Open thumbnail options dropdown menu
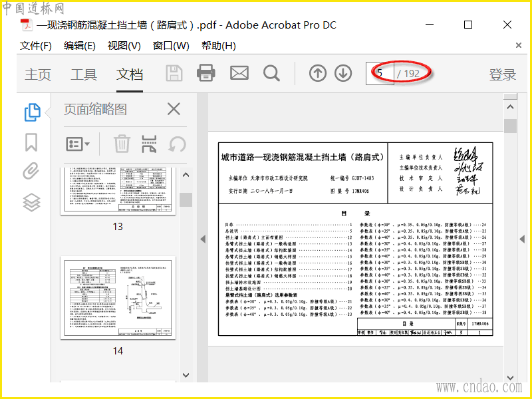The width and height of the screenshot is (532, 399). [78, 144]
